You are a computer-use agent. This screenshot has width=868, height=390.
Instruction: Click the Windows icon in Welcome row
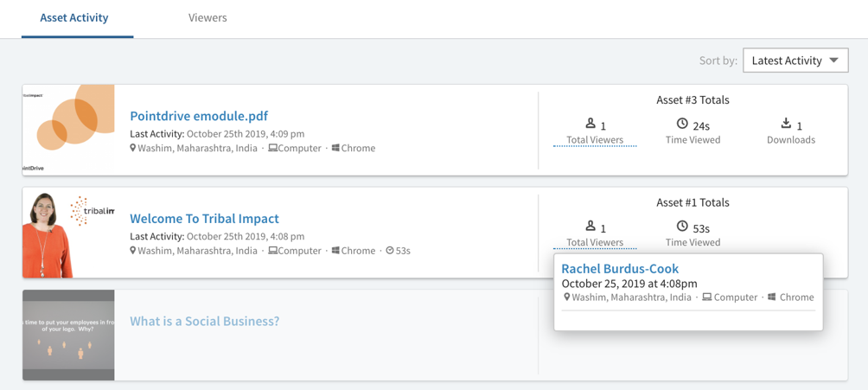point(335,251)
